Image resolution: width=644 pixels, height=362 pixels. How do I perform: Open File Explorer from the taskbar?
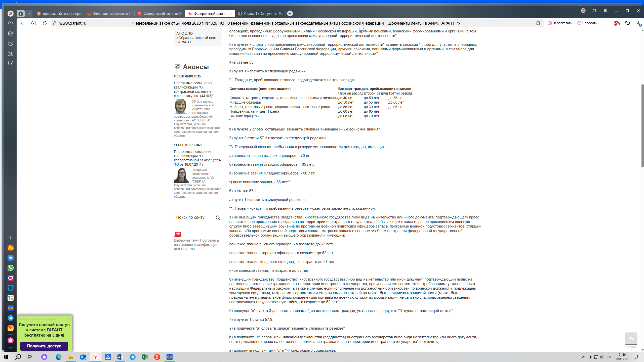pos(71,357)
